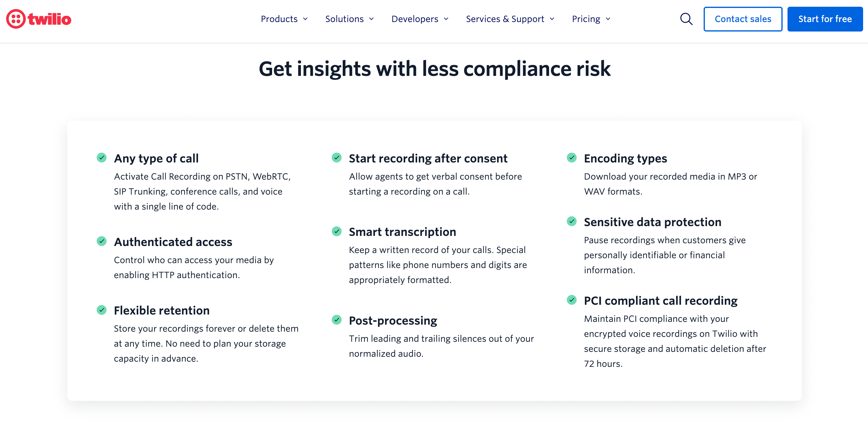Click the Twilio logo
This screenshot has width=868, height=421.
tap(39, 19)
